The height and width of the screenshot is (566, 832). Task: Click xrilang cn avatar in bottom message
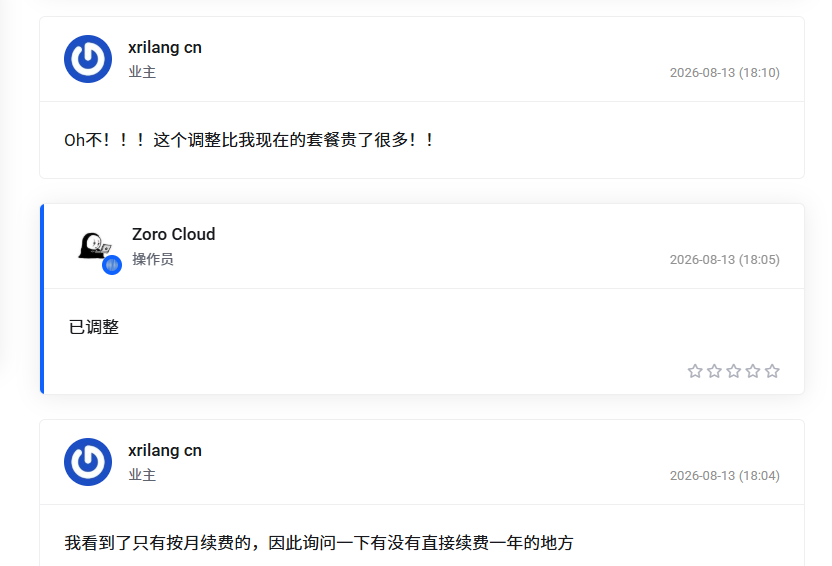pos(88,462)
